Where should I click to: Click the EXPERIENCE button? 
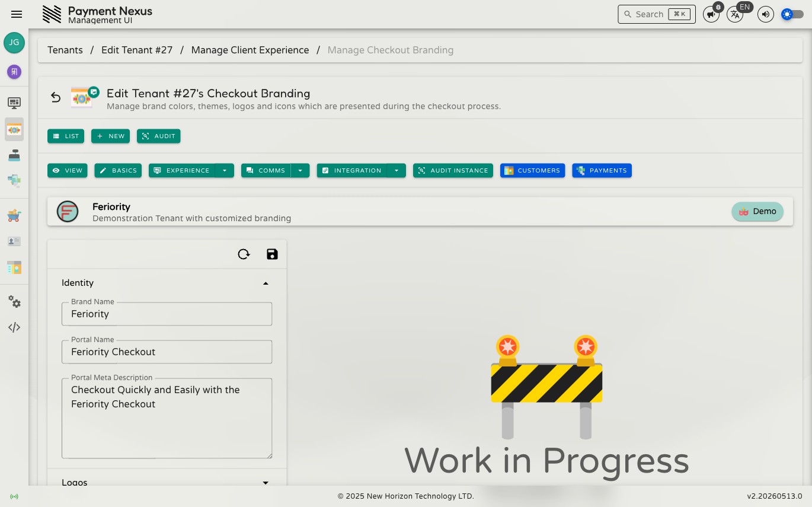click(x=182, y=171)
